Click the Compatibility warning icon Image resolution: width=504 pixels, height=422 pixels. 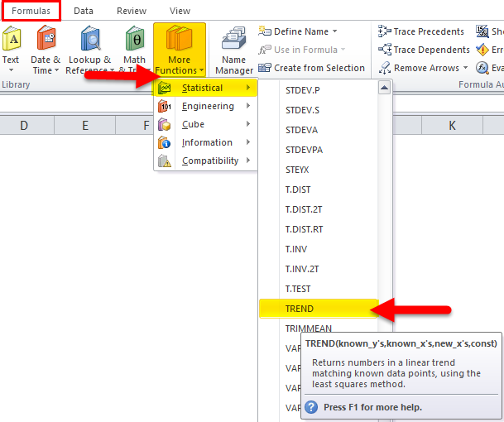coord(165,161)
